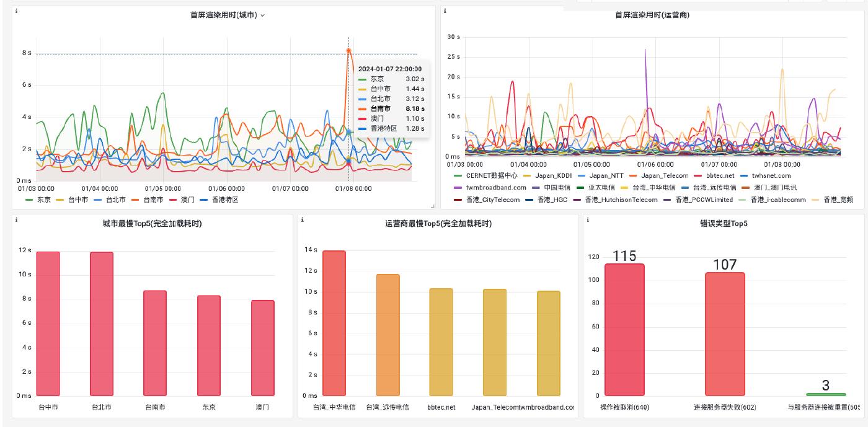Click resize handle of city render-time panel

(x=433, y=206)
